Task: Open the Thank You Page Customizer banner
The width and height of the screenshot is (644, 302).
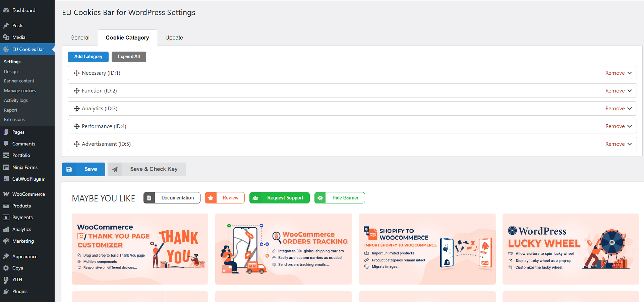Action: (x=140, y=249)
